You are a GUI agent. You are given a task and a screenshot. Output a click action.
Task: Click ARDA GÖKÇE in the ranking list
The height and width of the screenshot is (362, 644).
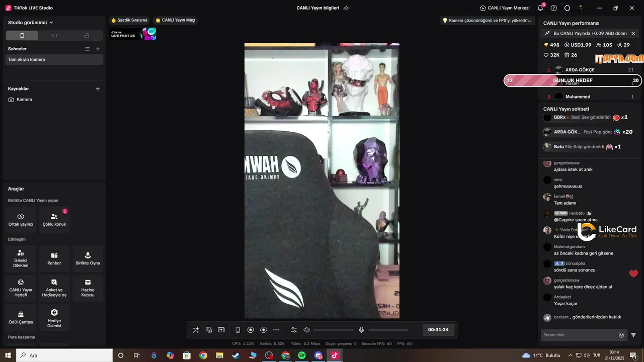[580, 70]
